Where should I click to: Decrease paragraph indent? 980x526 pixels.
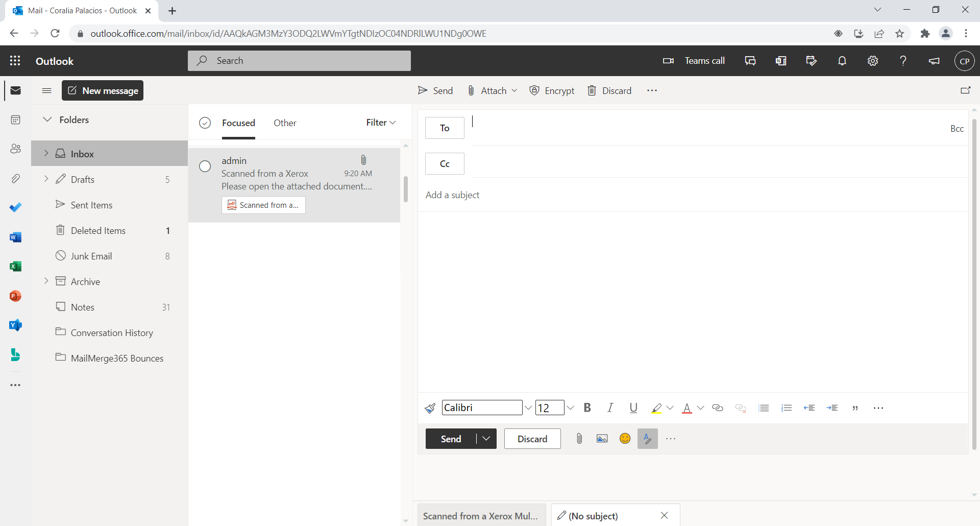coord(809,408)
